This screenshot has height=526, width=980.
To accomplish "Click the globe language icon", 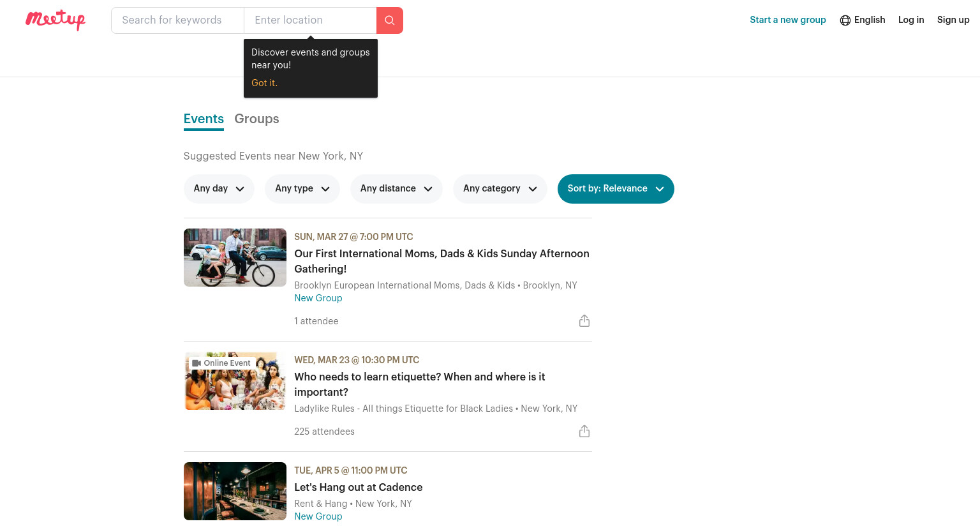I will click(845, 20).
